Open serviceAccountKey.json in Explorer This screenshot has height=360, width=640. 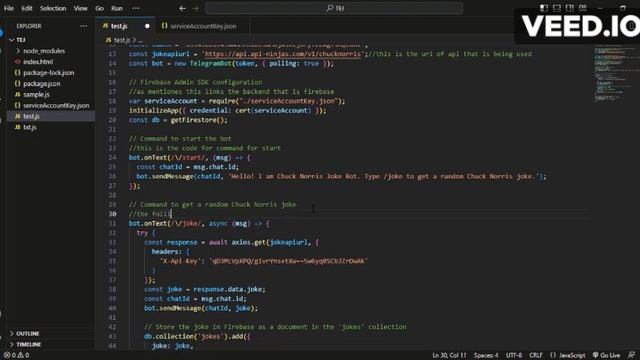coord(56,105)
